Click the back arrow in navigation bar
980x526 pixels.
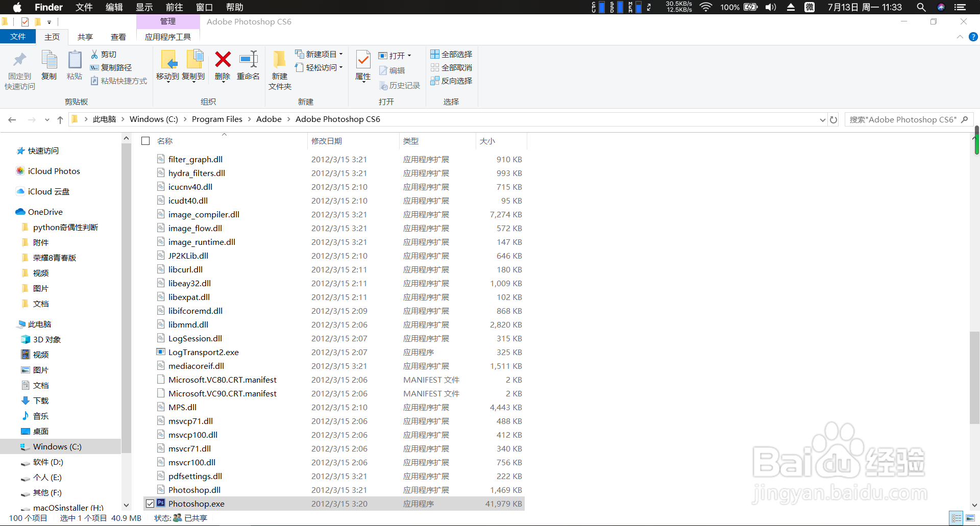click(x=12, y=120)
